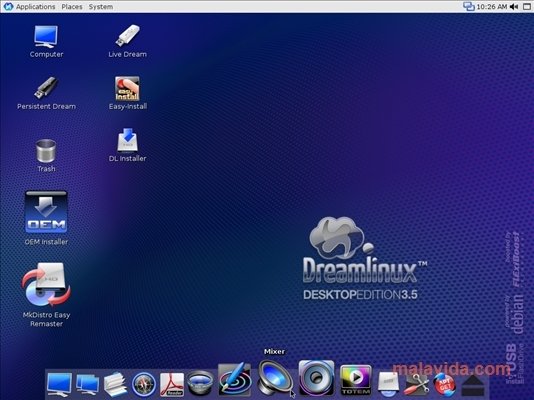This screenshot has width=534, height=400.
Task: Click the purple-ringed speaker icon in the dock
Action: pos(316,378)
